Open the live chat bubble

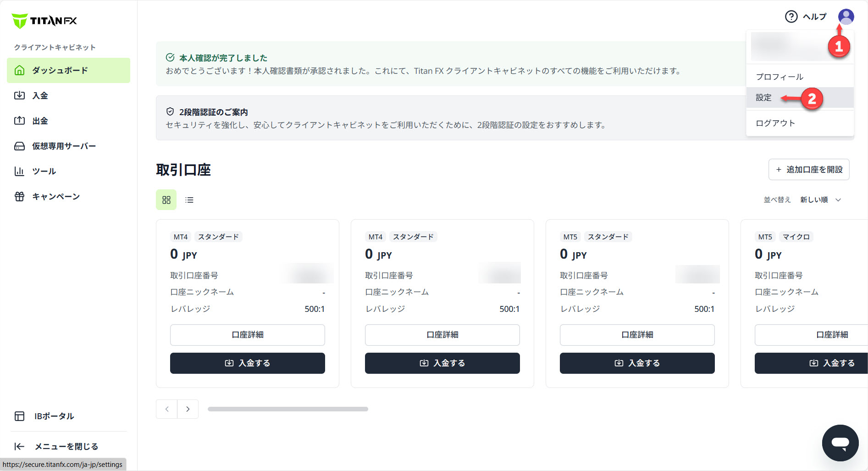pos(840,443)
